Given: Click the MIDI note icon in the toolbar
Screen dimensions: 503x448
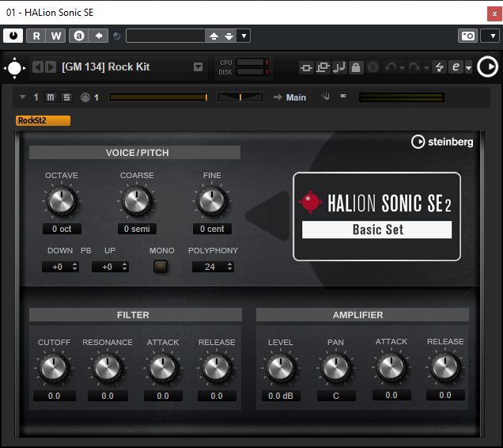Looking at the screenshot, I should point(339,67).
